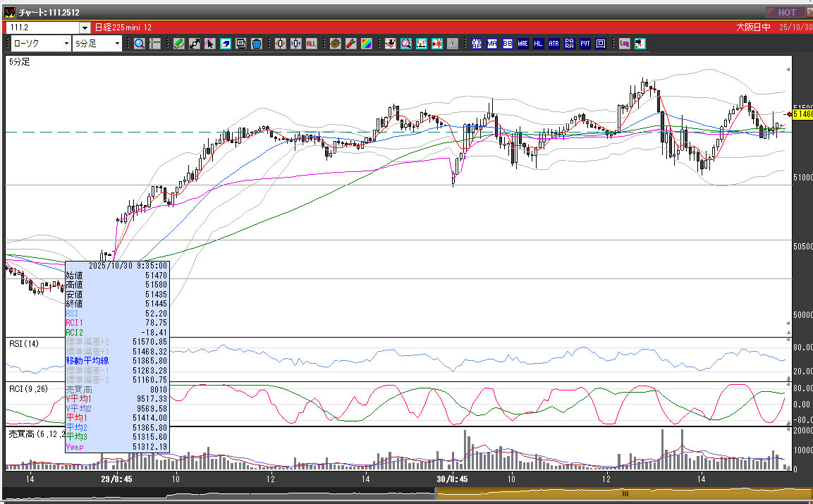
Task: Click the magnifying glass zoom icon
Action: pyautogui.click(x=140, y=44)
